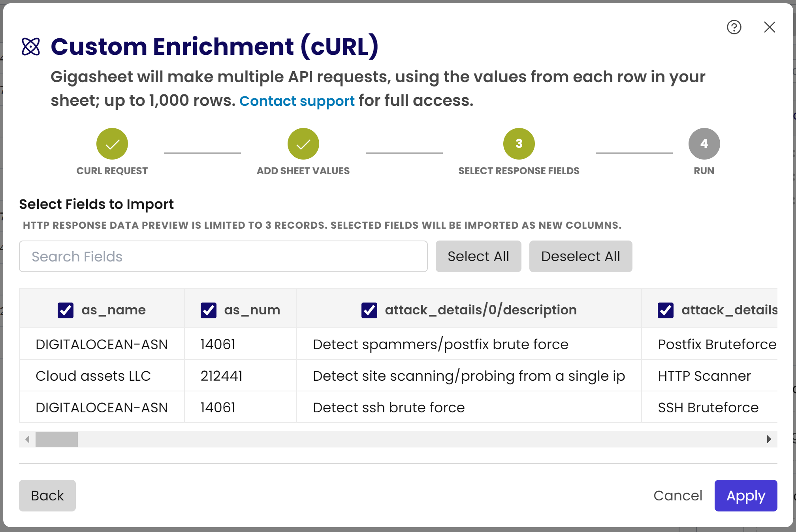Click the right scroll arrow under the table
Image resolution: width=796 pixels, height=532 pixels.
[768, 439]
